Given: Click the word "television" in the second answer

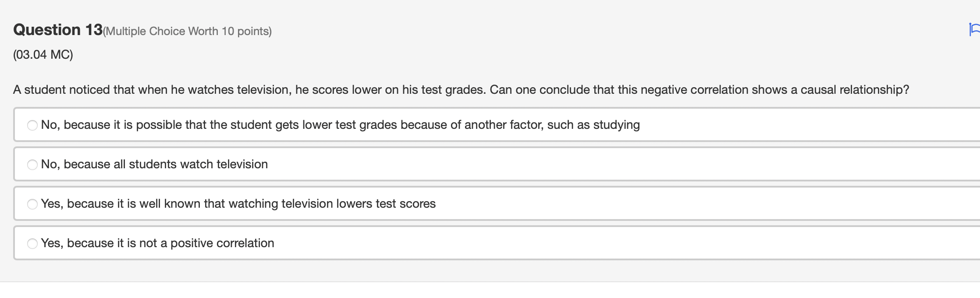Looking at the screenshot, I should (242, 164).
